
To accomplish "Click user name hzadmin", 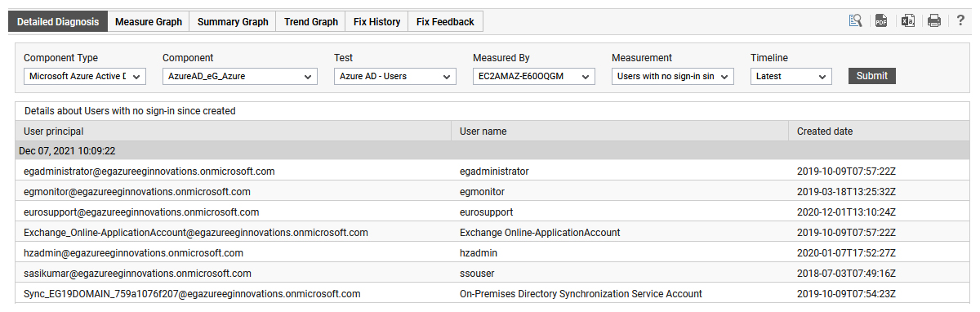I will [x=479, y=253].
